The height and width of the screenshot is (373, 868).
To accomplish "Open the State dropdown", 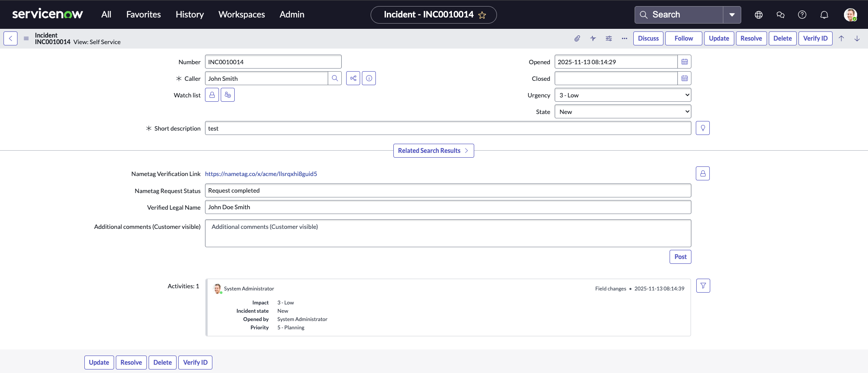I will tap(622, 112).
